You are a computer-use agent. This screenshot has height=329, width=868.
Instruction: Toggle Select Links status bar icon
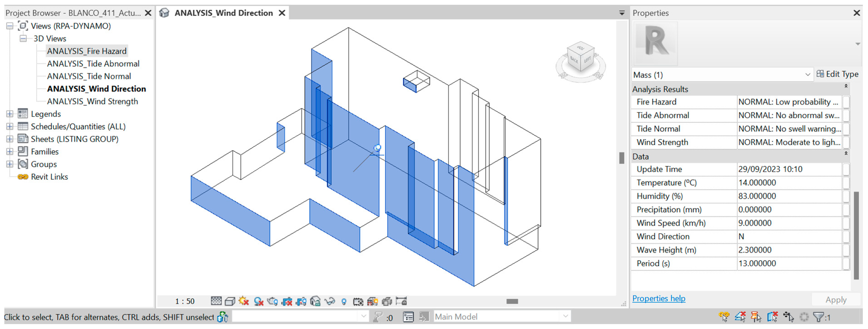724,317
